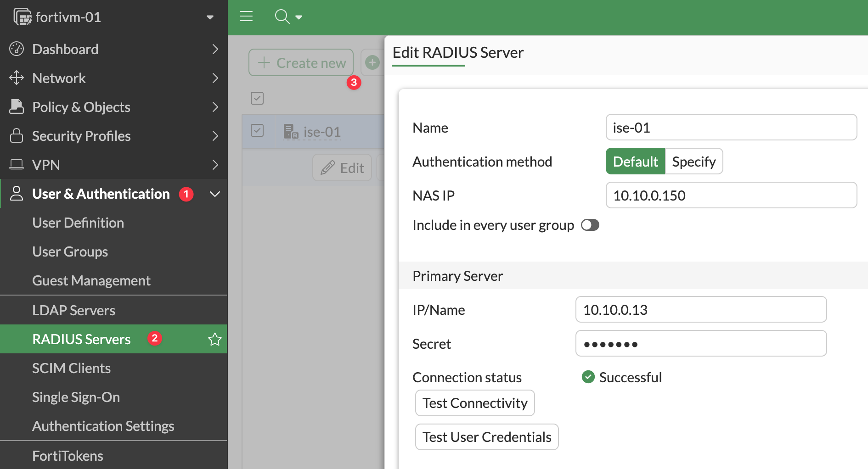Select Specify authentication method

[693, 162]
